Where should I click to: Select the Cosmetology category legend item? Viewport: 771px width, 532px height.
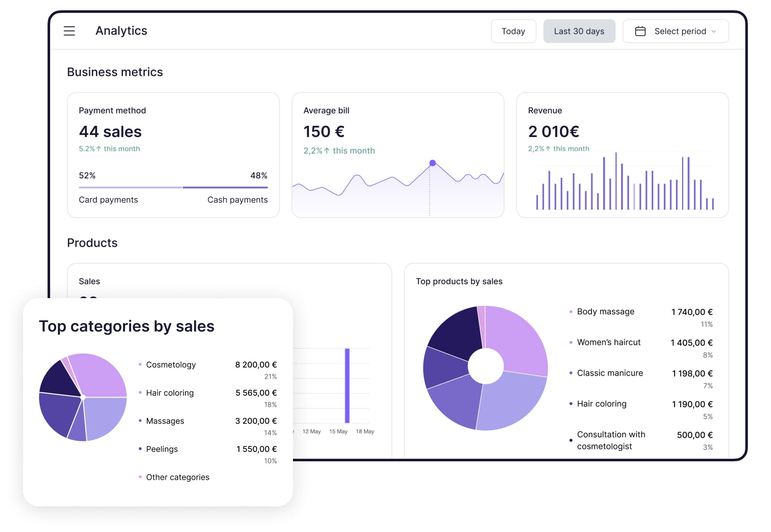coord(170,365)
